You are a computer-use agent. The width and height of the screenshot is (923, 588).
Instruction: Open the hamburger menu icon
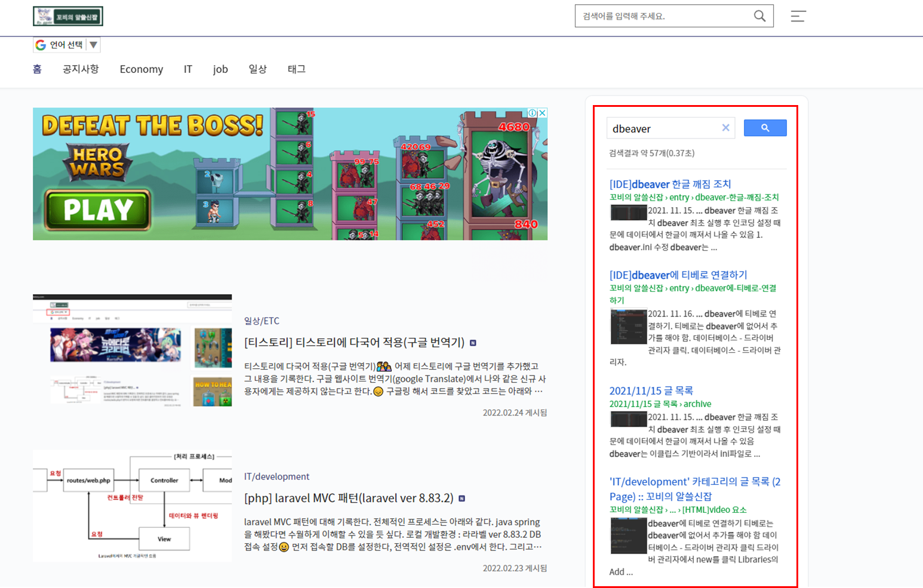pos(798,16)
